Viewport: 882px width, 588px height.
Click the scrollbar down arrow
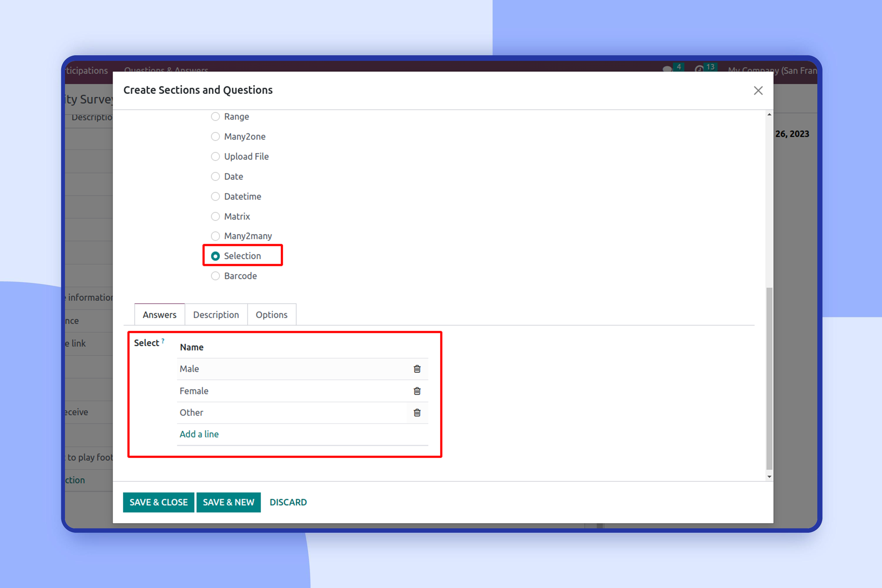click(769, 477)
